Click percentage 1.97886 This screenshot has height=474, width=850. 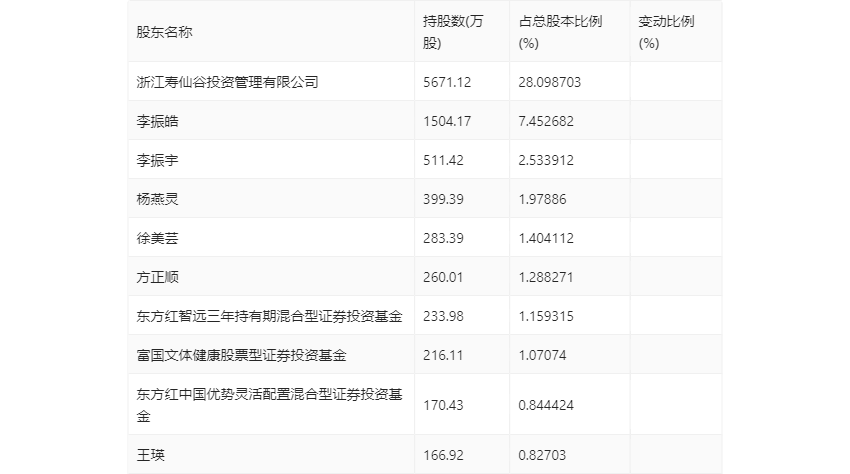[x=542, y=199]
